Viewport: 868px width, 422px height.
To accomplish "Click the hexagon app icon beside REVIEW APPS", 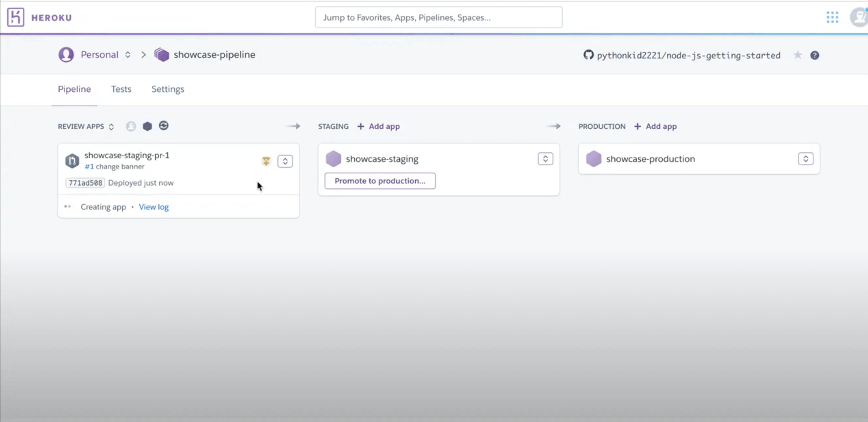I will (x=147, y=126).
